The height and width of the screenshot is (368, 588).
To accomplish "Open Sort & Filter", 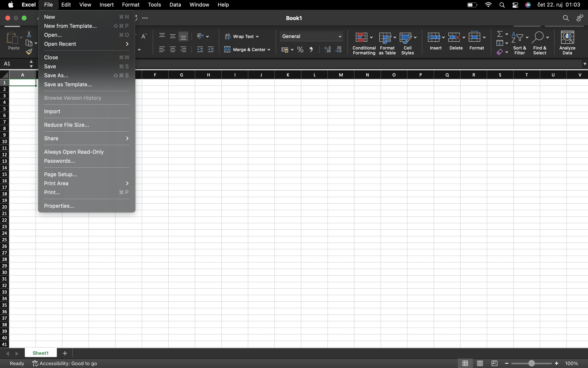I will tap(519, 43).
